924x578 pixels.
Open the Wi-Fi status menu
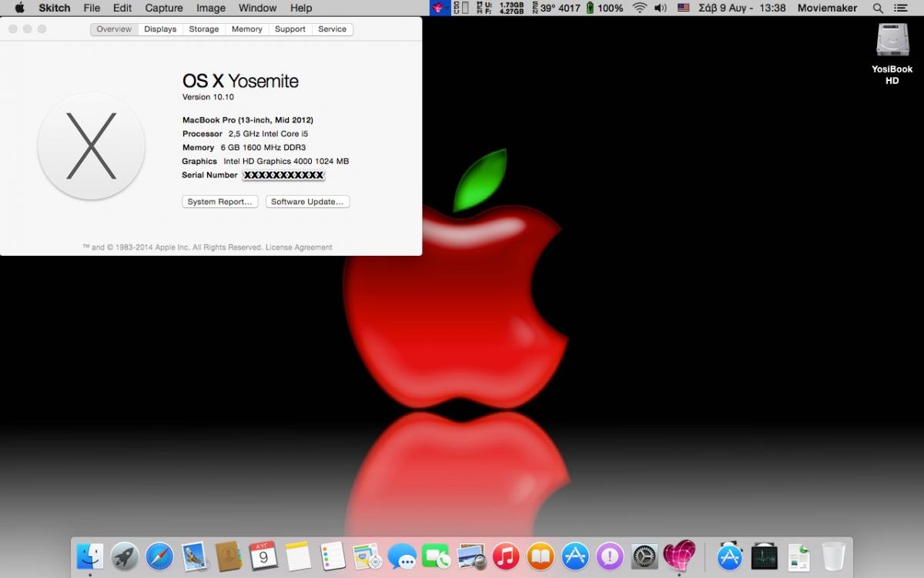click(640, 8)
